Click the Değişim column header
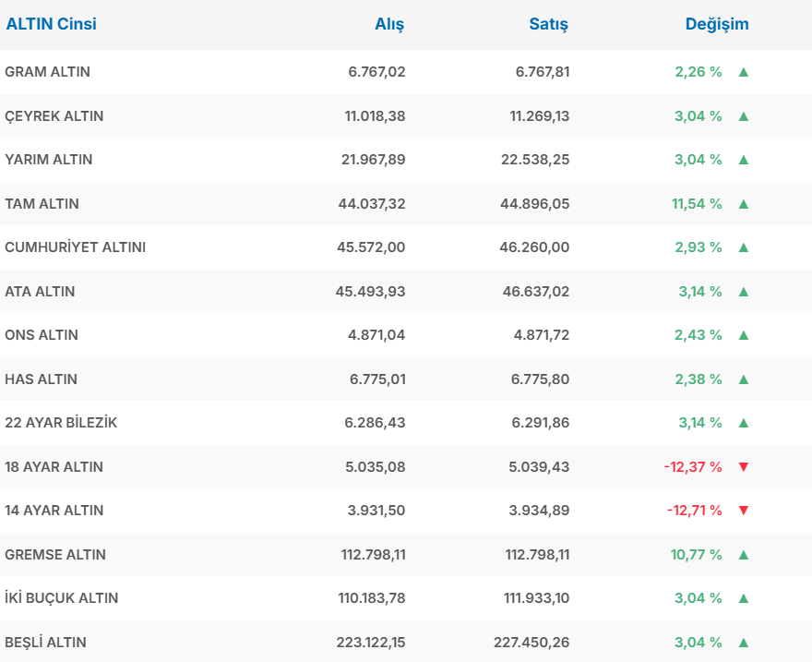The width and height of the screenshot is (812, 662). (717, 25)
